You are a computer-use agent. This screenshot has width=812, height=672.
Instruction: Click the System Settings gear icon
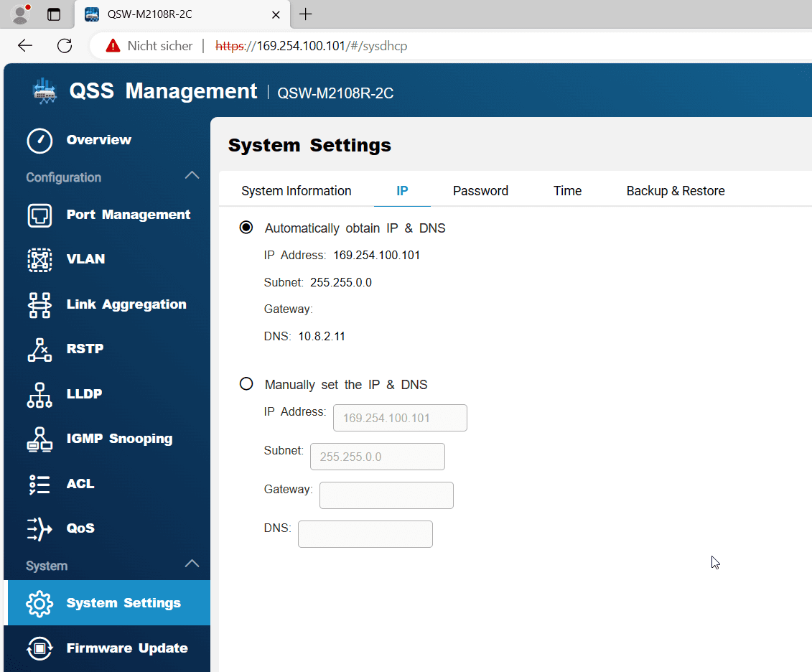coord(40,604)
